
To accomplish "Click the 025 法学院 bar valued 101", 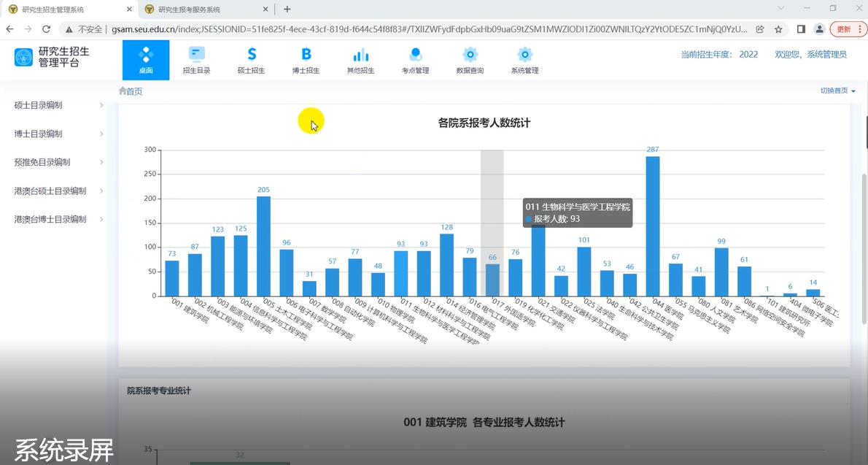I will pos(584,272).
